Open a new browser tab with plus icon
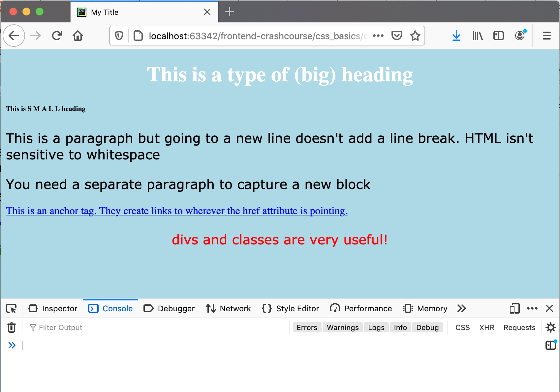Screen dimensions: 560x392 230,12
